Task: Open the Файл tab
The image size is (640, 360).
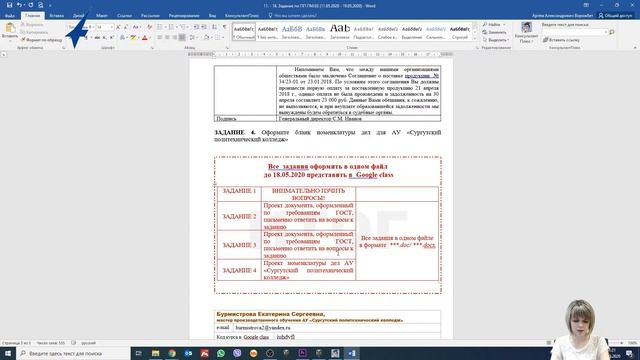Action: (x=10, y=16)
